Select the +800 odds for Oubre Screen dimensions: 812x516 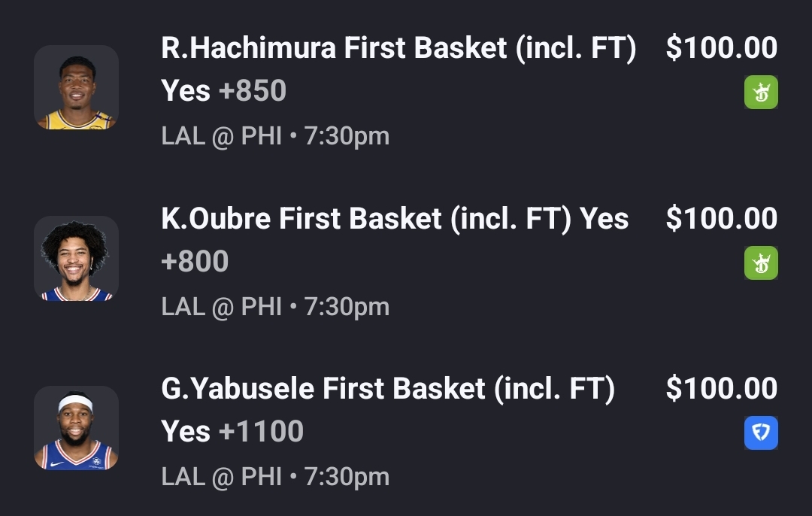pyautogui.click(x=195, y=262)
